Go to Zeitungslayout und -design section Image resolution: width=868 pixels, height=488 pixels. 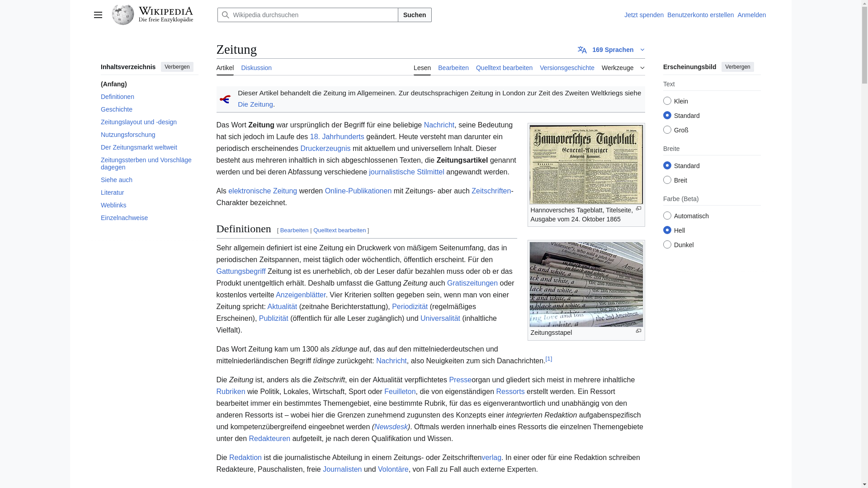139,122
